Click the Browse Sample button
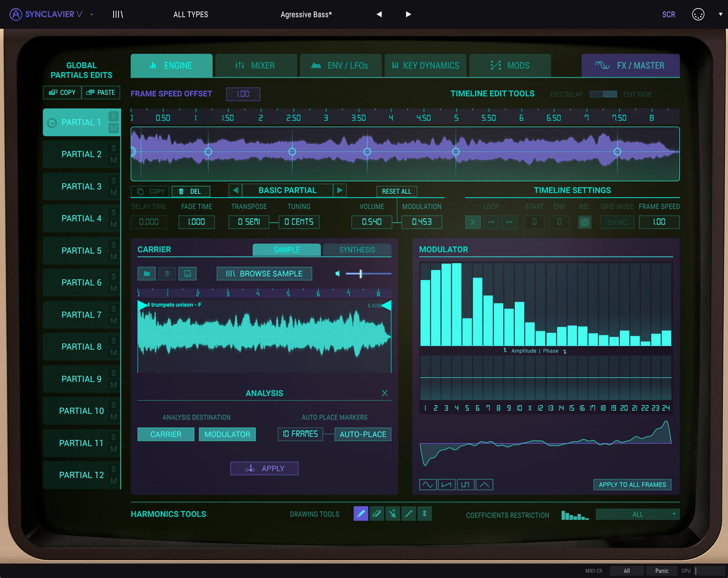This screenshot has height=578, width=728. click(x=264, y=274)
